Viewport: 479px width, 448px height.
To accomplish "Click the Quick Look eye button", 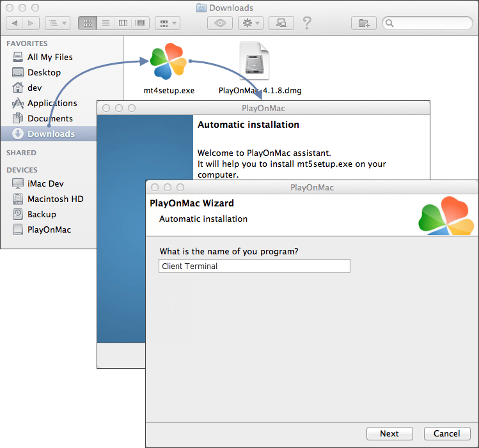I will (x=220, y=23).
